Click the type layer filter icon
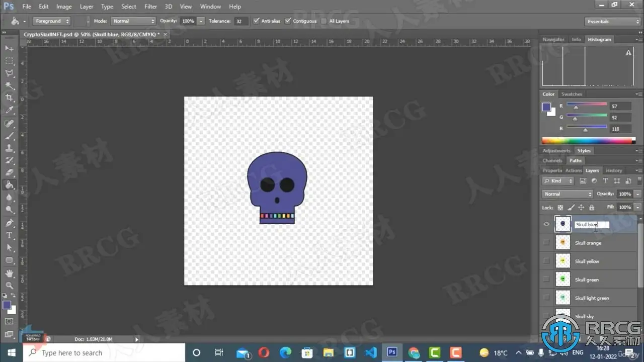The height and width of the screenshot is (362, 644). coord(605,181)
